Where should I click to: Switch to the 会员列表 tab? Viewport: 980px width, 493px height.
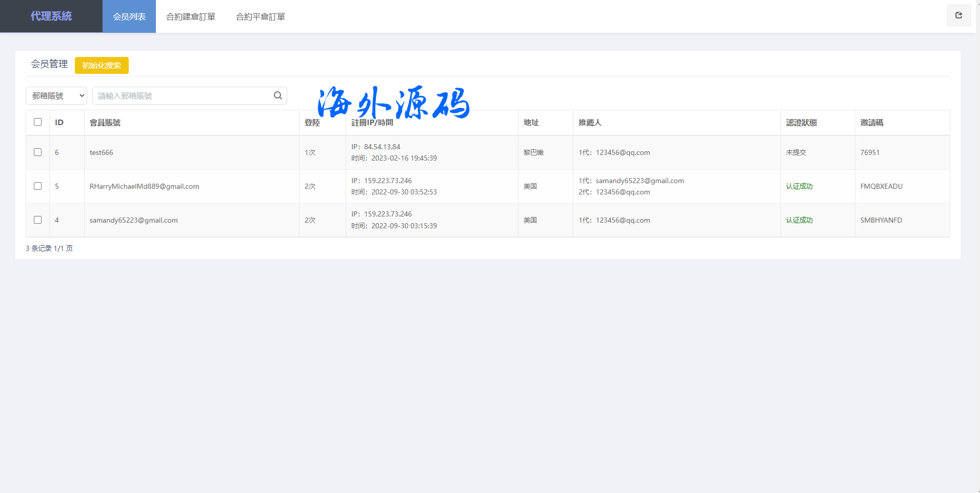[129, 16]
